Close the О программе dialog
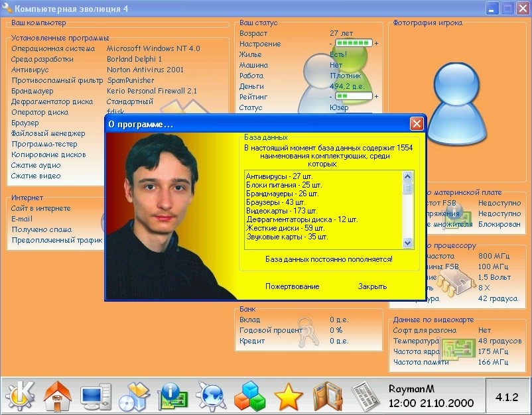532x415 pixels. (417, 124)
